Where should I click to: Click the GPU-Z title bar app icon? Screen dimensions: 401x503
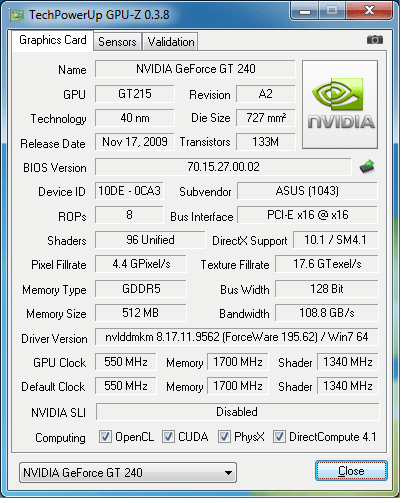click(x=17, y=15)
